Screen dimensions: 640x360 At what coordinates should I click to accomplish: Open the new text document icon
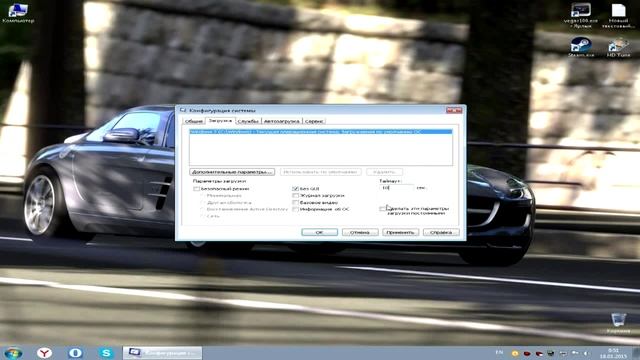[618, 15]
